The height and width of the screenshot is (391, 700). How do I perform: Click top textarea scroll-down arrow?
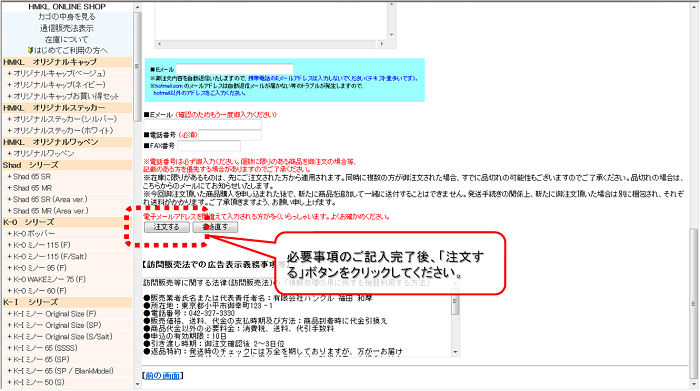392,35
